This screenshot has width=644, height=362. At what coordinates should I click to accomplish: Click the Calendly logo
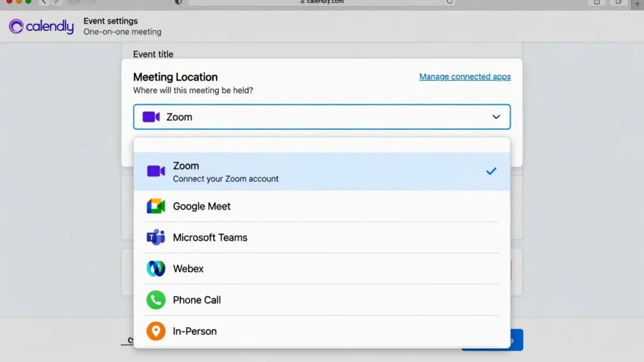pyautogui.click(x=41, y=26)
